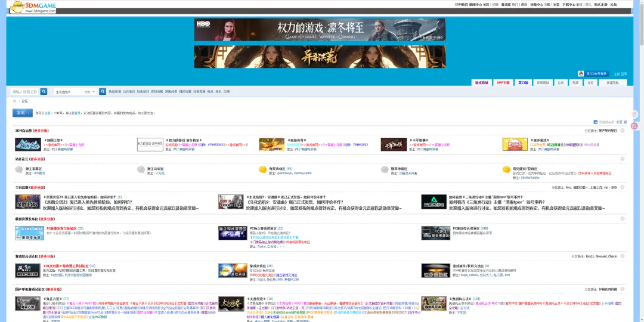The width and height of the screenshot is (644, 322).
Task: Open the GAME-0DAY PC new game thumbnail
Action: pos(30,233)
